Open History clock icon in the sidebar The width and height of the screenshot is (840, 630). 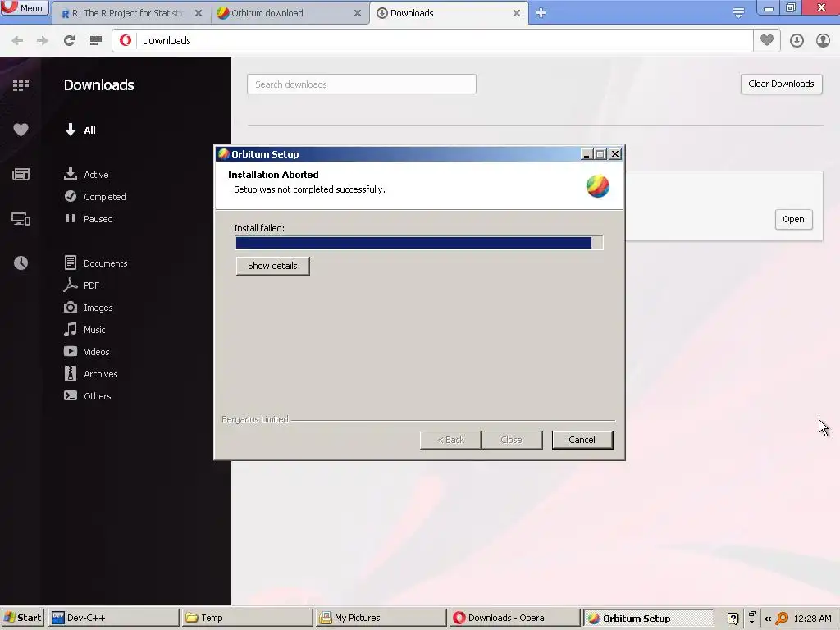coord(21,262)
